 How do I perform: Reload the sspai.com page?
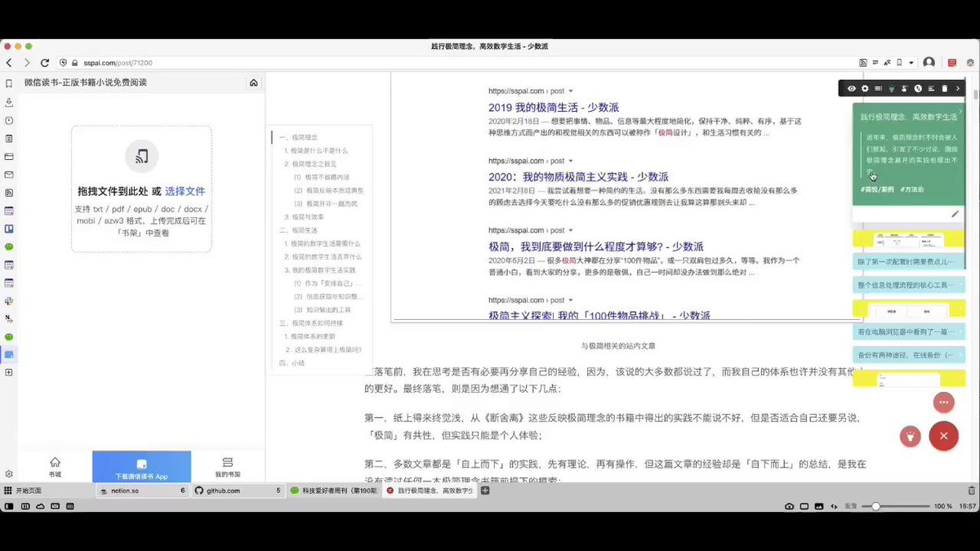point(45,62)
